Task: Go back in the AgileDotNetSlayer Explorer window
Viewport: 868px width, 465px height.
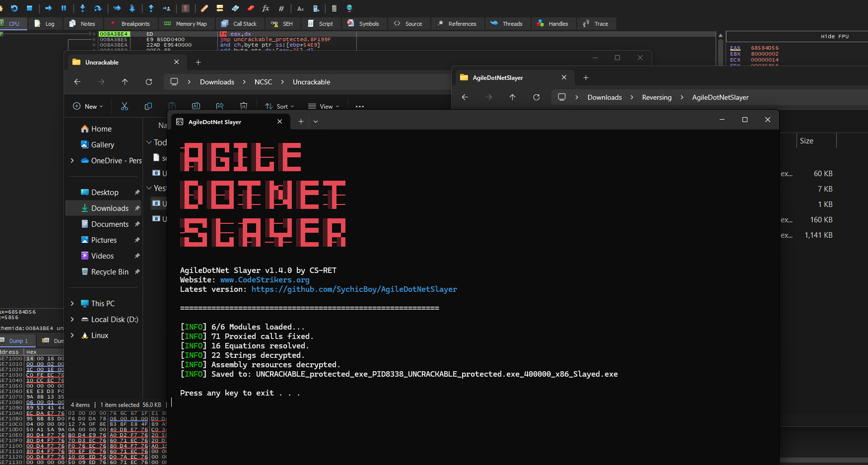Action: (x=465, y=97)
